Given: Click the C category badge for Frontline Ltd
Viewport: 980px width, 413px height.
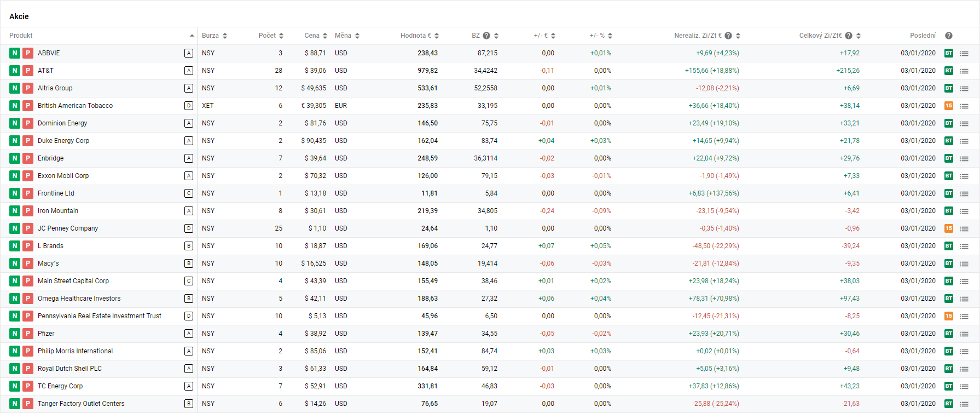Looking at the screenshot, I should tap(189, 193).
